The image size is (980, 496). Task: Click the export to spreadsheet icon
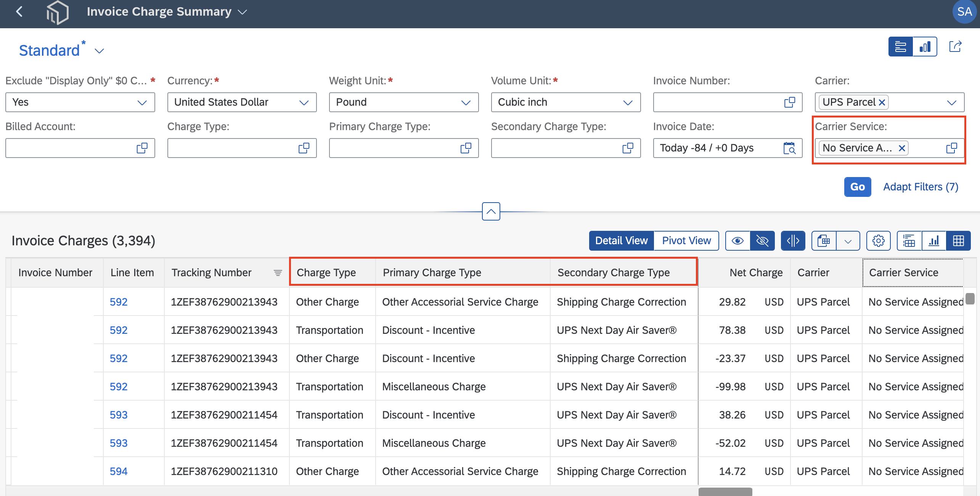click(824, 241)
